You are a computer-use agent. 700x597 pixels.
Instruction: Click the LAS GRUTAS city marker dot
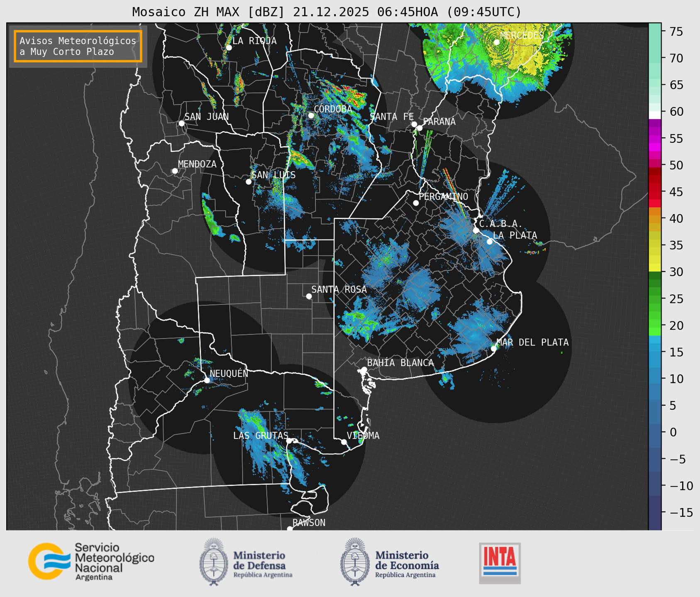[289, 440]
